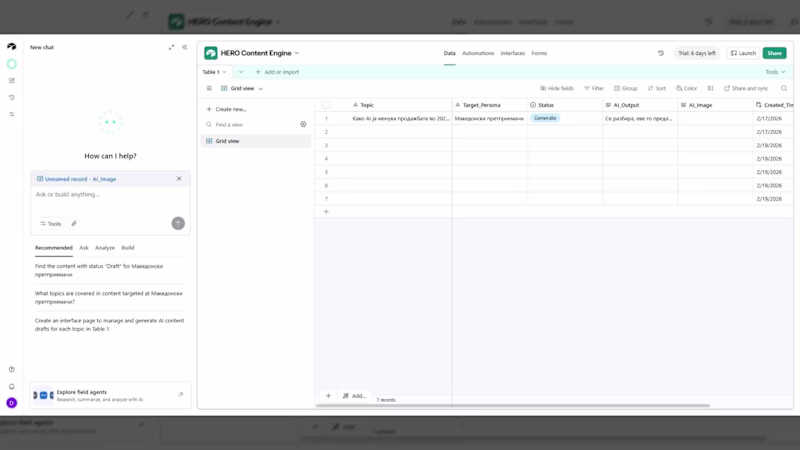Choose suggestion What topics are covered
Screen dimensions: 800x450
(109, 297)
